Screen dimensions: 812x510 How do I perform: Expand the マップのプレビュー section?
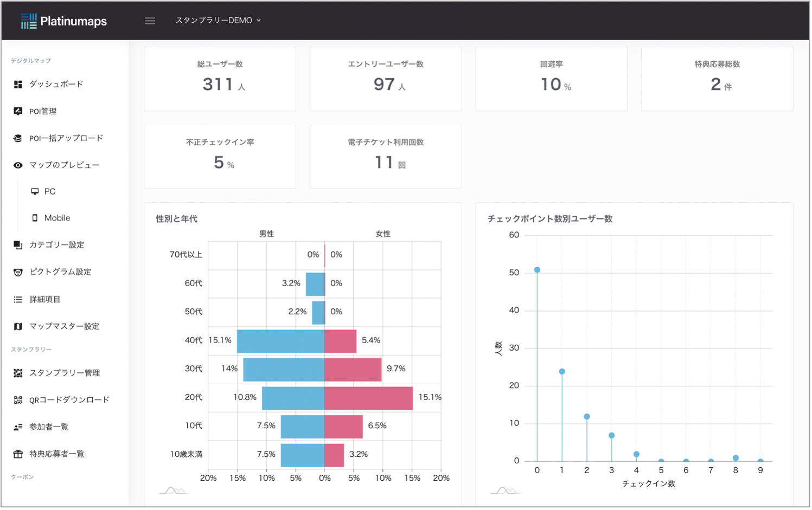(x=64, y=165)
